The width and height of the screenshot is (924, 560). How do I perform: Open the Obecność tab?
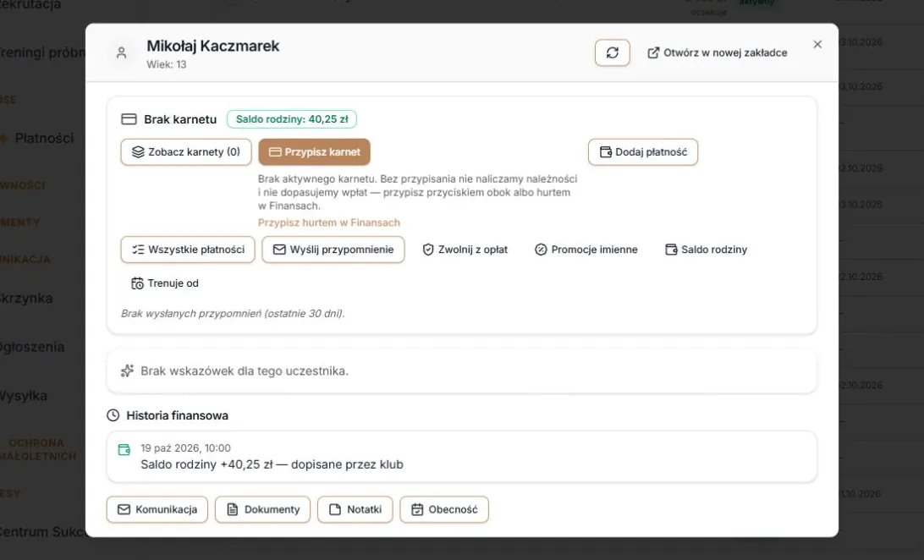(444, 509)
